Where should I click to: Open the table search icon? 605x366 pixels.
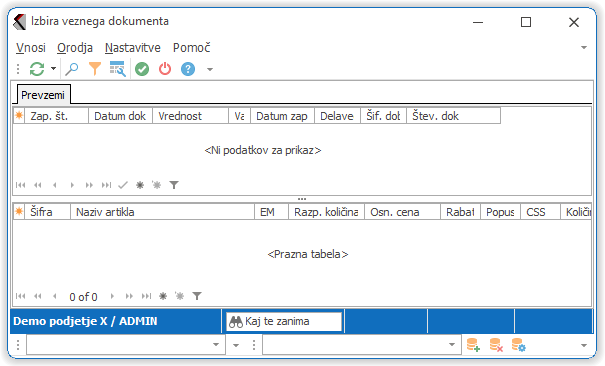click(x=118, y=69)
